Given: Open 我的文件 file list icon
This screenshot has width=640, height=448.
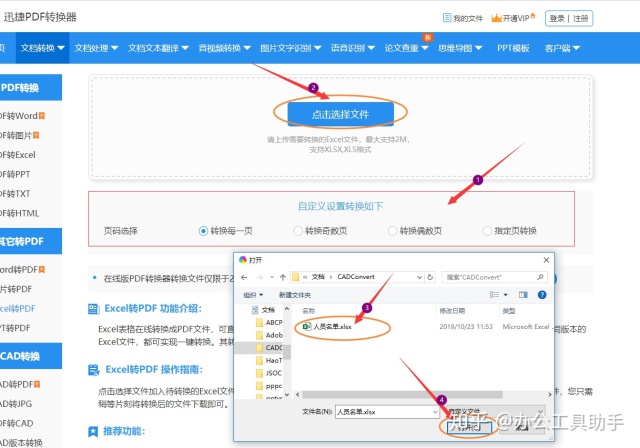Looking at the screenshot, I should [x=447, y=18].
